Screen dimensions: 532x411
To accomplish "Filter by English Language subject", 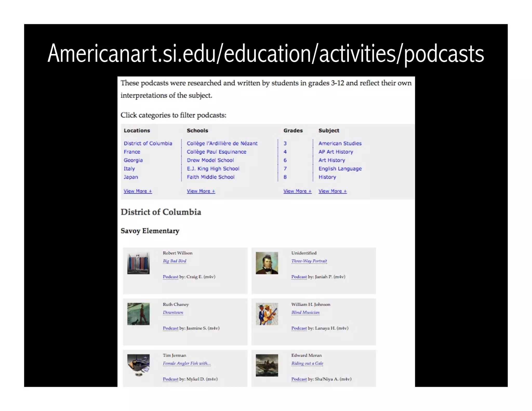I will [340, 169].
